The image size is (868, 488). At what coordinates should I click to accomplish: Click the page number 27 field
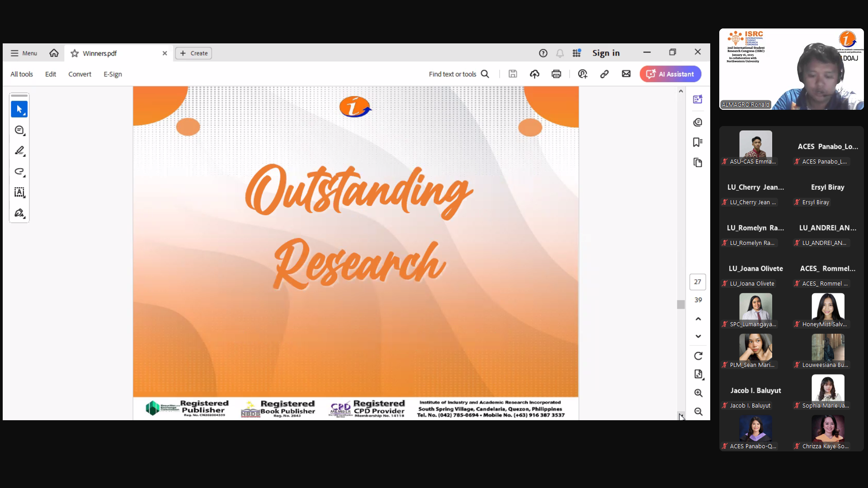698,282
